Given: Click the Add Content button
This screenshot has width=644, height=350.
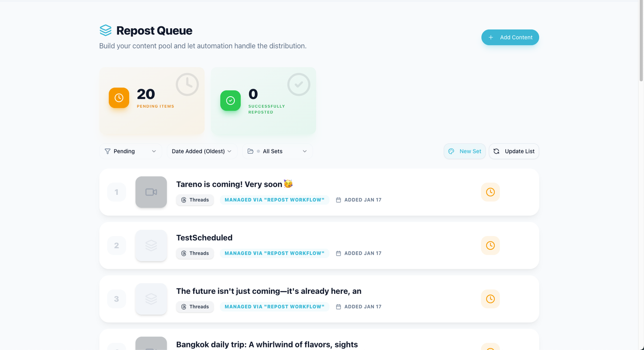Looking at the screenshot, I should (510, 37).
